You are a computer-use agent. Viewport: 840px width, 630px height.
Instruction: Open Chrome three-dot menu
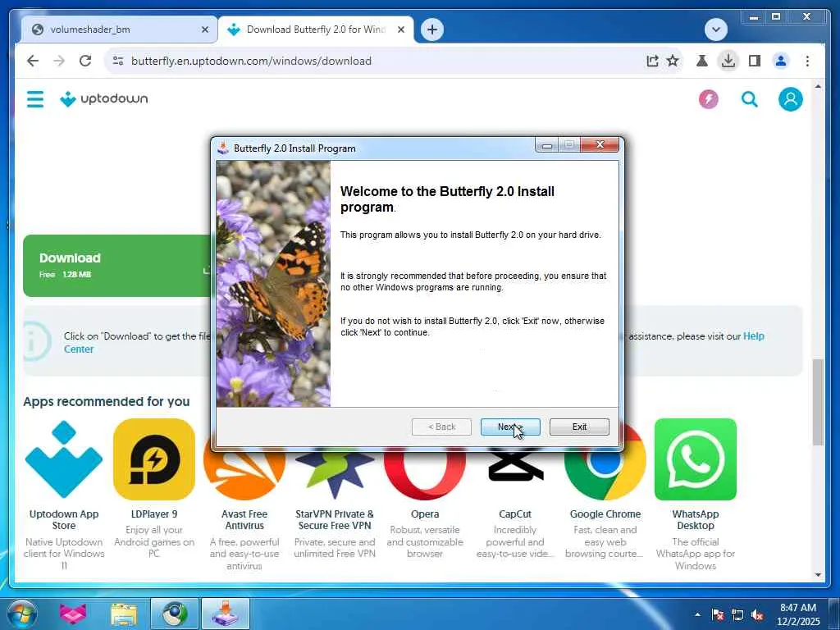coord(807,61)
